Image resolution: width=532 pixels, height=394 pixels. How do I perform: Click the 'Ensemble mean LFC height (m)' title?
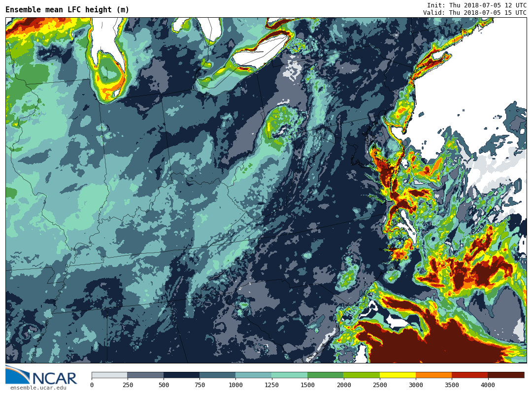tap(67, 10)
